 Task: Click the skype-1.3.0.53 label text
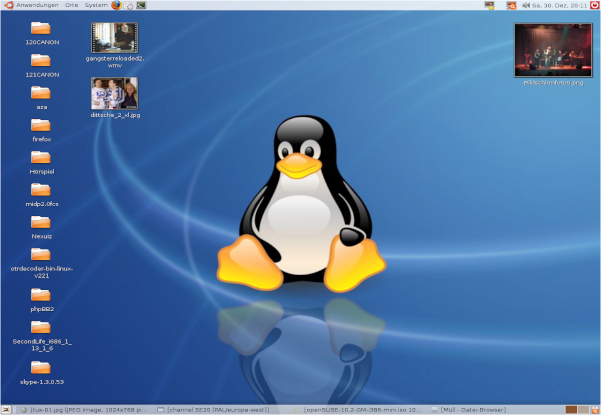(42, 382)
